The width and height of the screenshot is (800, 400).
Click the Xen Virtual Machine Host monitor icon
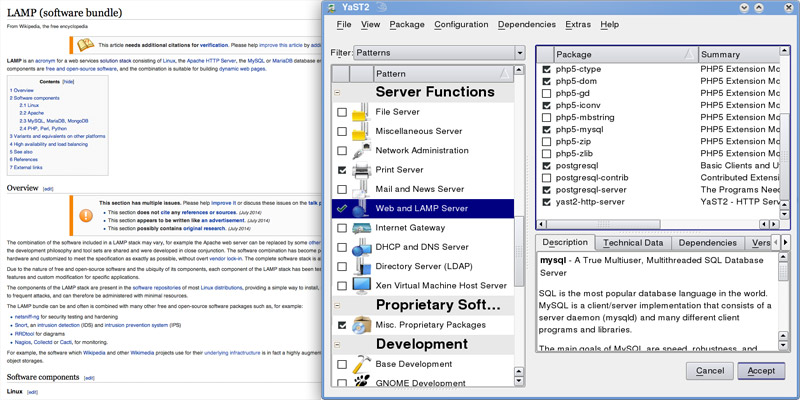click(x=361, y=286)
